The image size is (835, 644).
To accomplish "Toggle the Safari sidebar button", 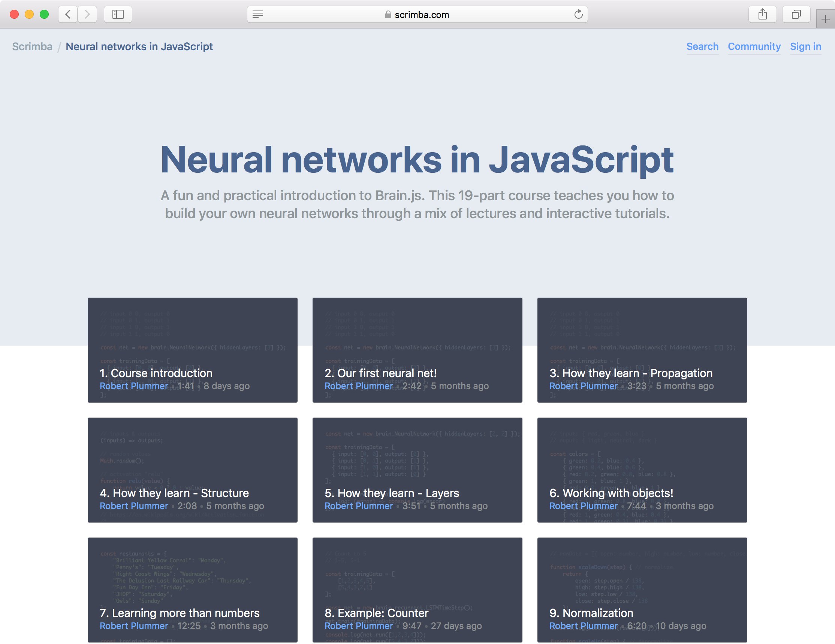I will (x=118, y=15).
